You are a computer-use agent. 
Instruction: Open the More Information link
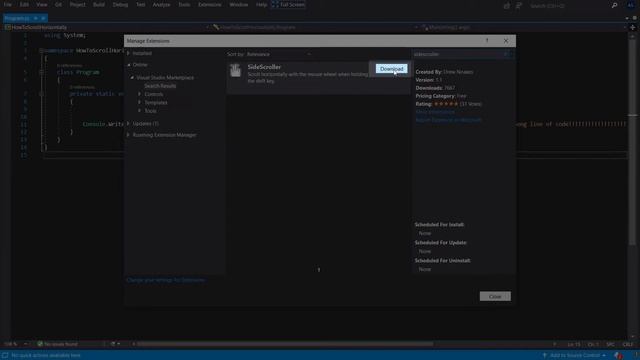(x=435, y=112)
